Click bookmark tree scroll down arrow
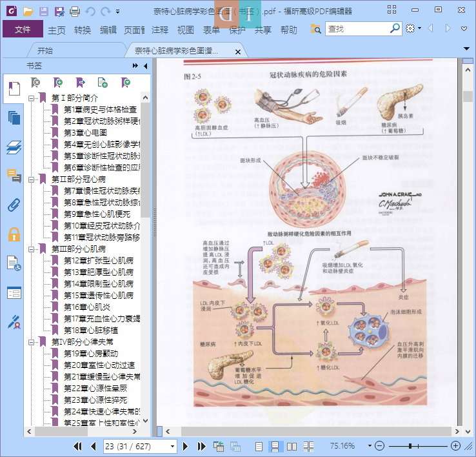 coord(146,421)
